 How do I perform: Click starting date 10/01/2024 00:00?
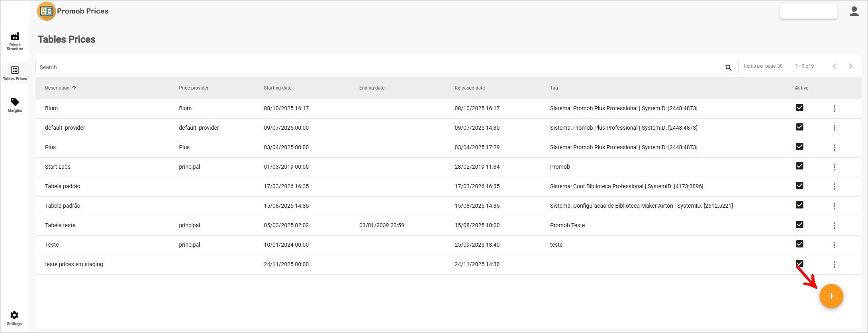(x=286, y=245)
